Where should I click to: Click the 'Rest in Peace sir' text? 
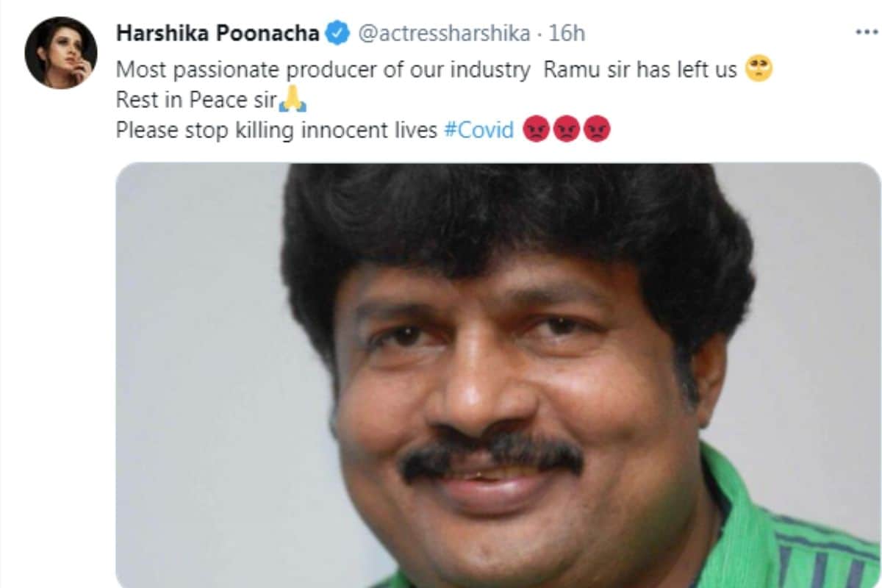point(196,99)
